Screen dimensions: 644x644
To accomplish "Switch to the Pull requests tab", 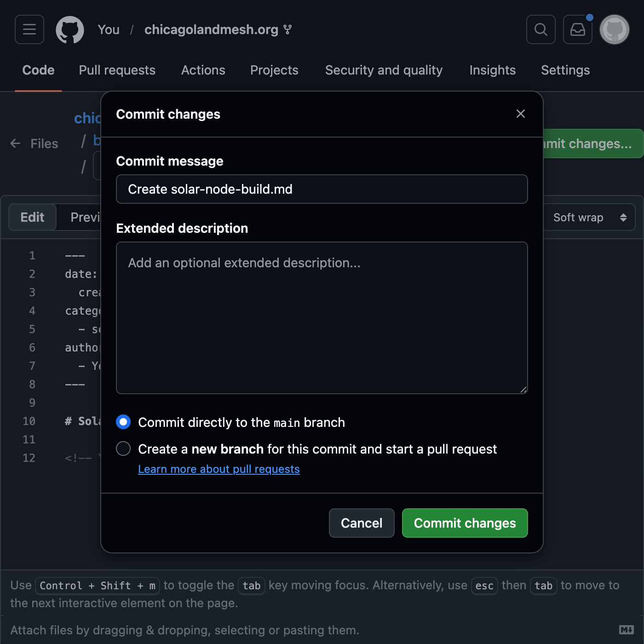I will tap(117, 70).
